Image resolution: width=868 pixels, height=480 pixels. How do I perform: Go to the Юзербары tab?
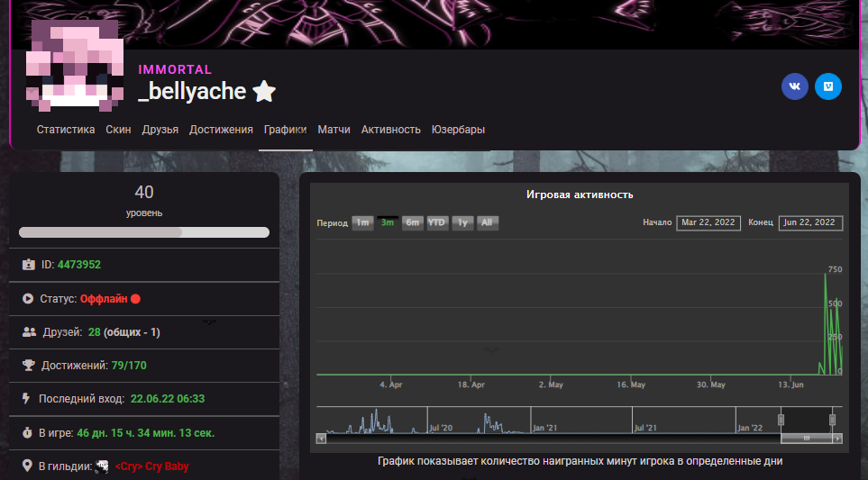tap(458, 130)
